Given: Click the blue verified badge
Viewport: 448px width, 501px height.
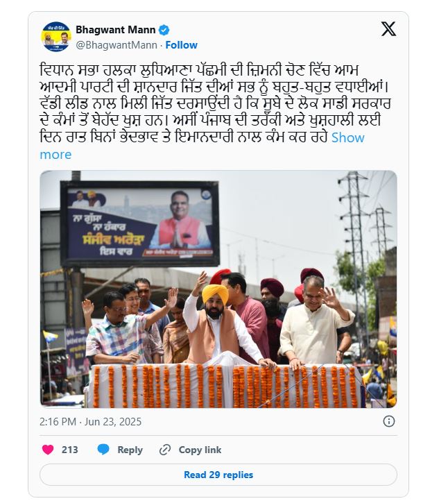Looking at the screenshot, I should 164,30.
